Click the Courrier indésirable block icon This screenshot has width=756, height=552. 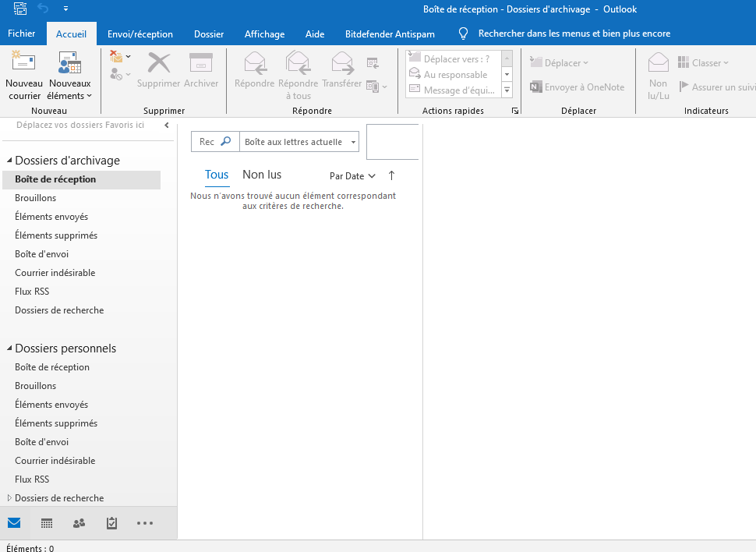116,74
